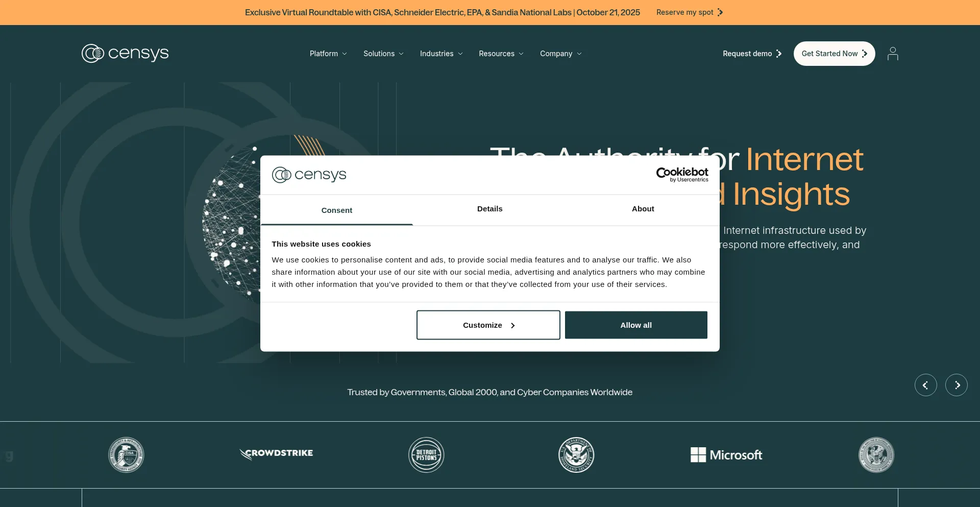Expand the Resources dropdown menu

tap(501, 54)
